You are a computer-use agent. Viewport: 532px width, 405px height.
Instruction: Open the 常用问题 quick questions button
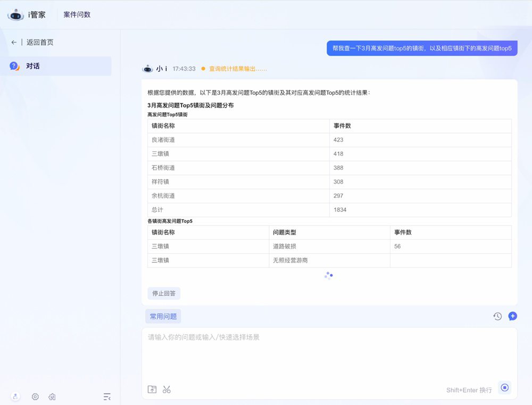(163, 317)
